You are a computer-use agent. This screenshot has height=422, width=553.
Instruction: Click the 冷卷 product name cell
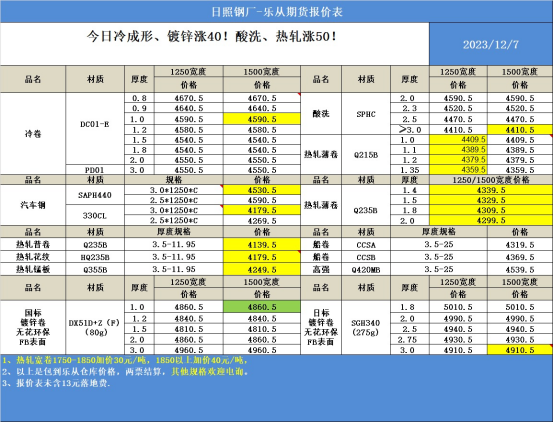tap(33, 134)
